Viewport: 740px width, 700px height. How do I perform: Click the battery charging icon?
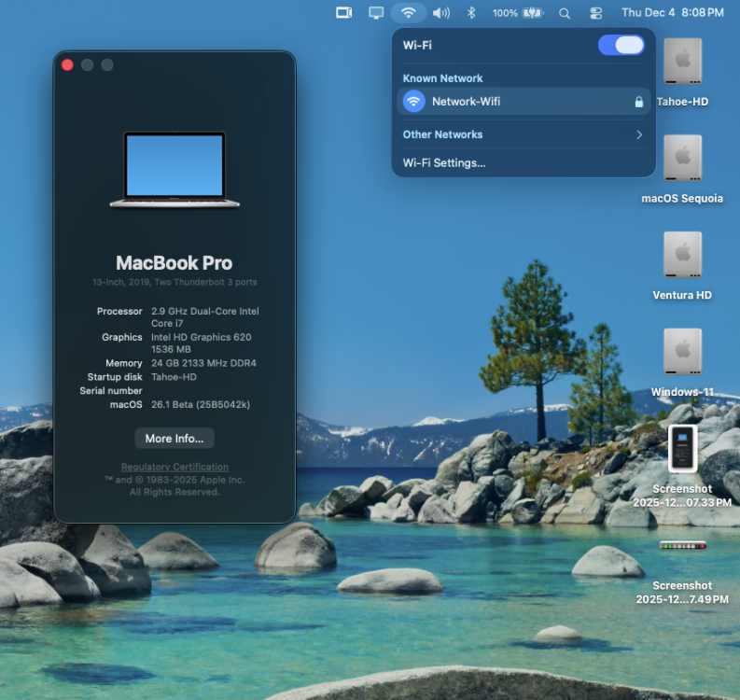click(533, 13)
